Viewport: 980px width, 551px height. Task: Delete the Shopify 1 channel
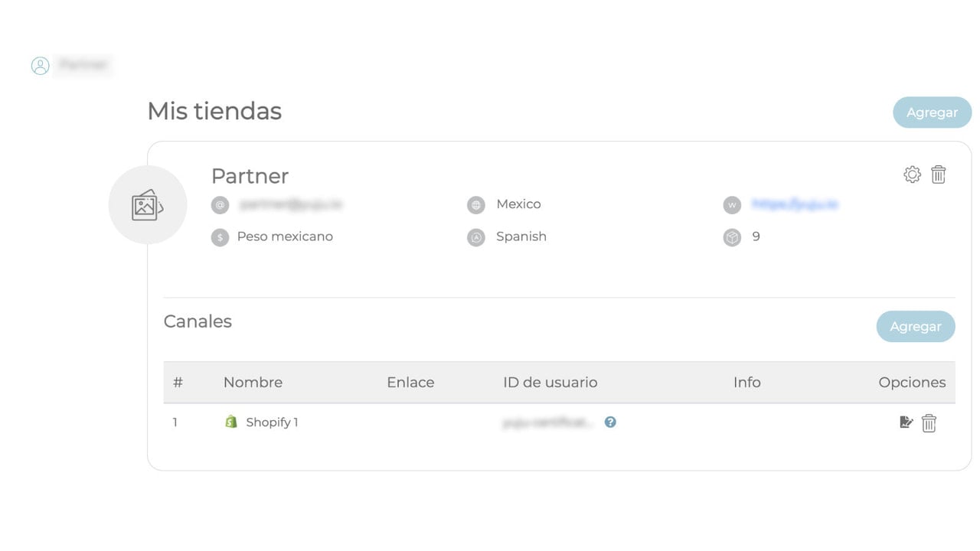[x=929, y=423]
